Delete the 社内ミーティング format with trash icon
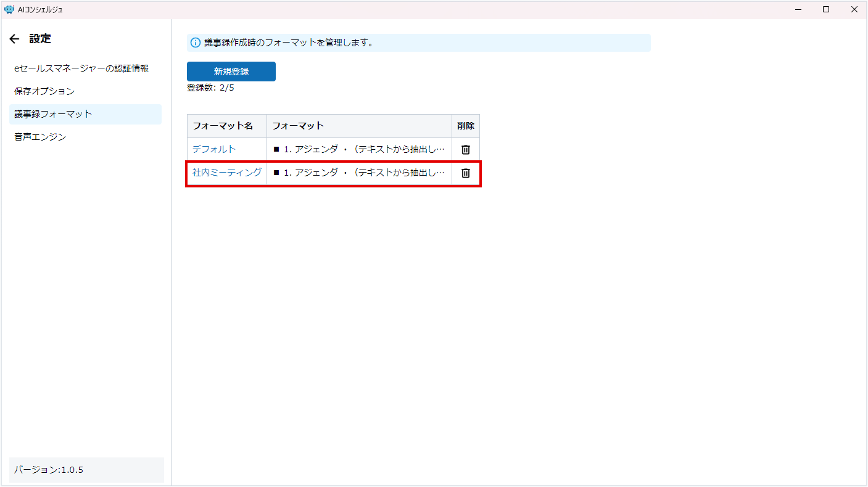 [466, 173]
